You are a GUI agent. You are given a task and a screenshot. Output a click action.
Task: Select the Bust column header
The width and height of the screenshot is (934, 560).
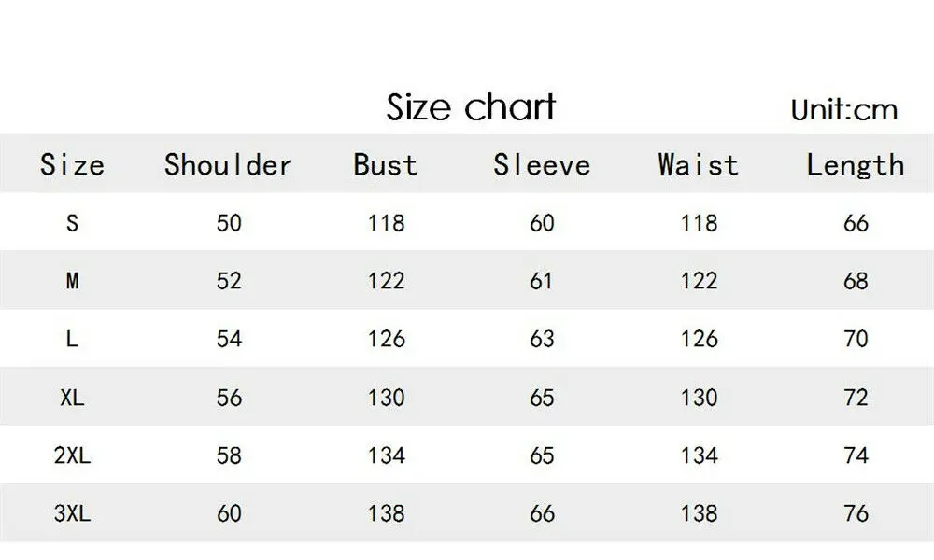[x=386, y=165]
